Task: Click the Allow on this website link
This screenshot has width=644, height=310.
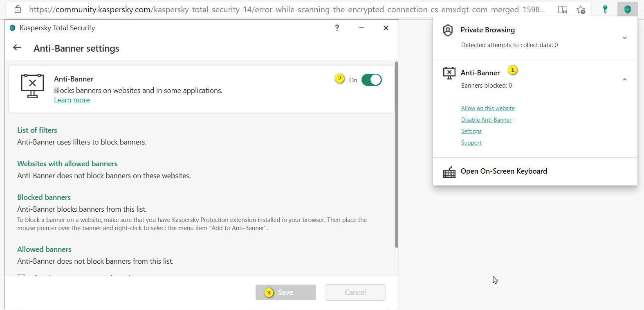Action: (488, 108)
